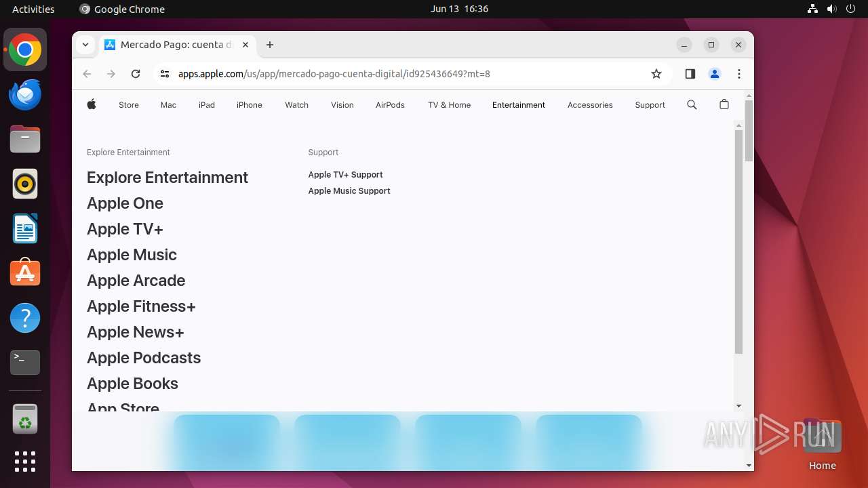Open the TV & Home menu item
Image resolution: width=868 pixels, height=488 pixels.
[449, 105]
